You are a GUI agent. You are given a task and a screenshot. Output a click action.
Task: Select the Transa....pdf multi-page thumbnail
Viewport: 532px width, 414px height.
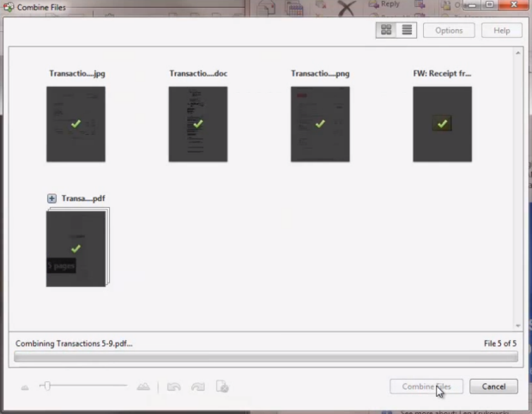pyautogui.click(x=76, y=248)
